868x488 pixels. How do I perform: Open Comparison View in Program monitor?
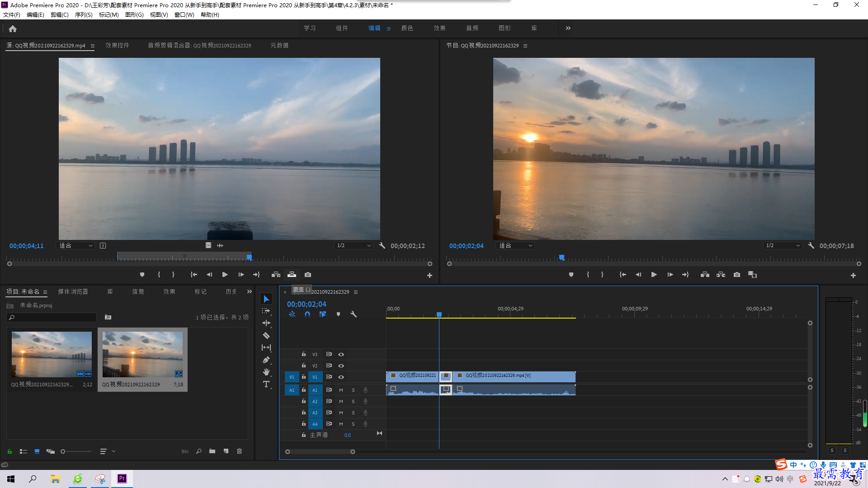752,275
